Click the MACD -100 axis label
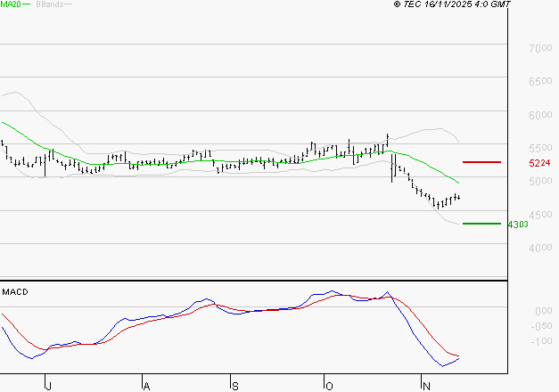The height and width of the screenshot is (392, 559). pyautogui.click(x=541, y=341)
